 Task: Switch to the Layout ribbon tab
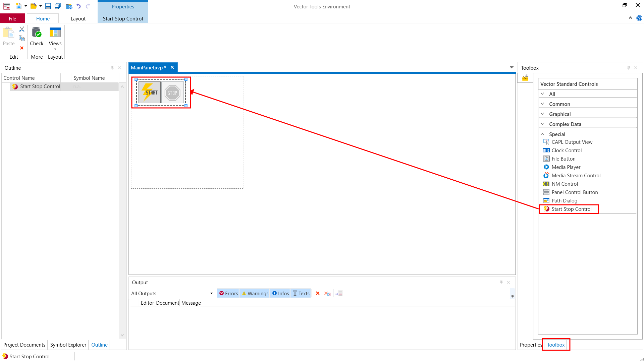point(78,19)
